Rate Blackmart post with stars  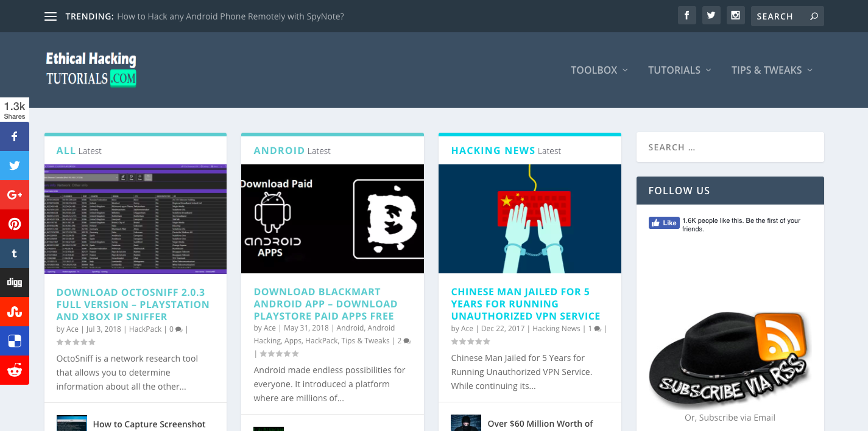coord(280,354)
